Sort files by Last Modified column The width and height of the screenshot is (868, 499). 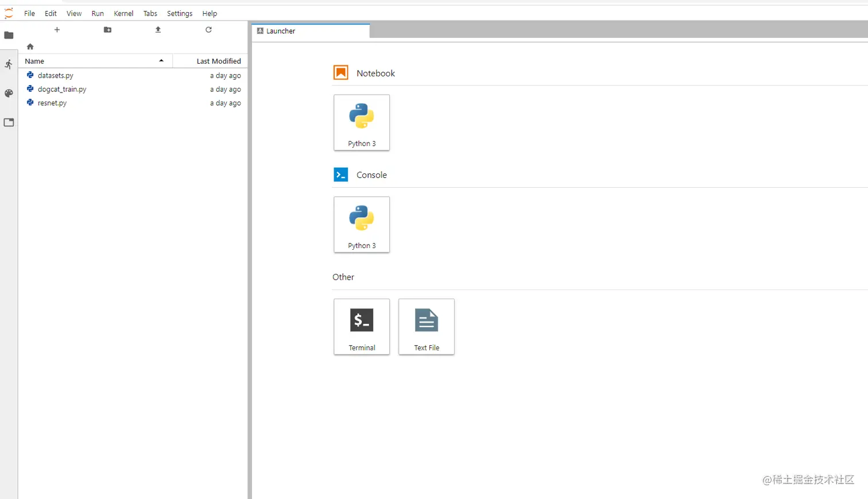(210, 61)
